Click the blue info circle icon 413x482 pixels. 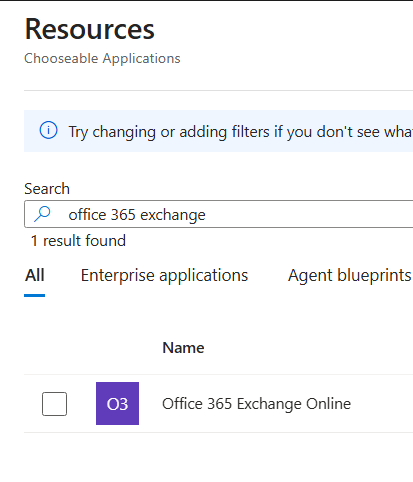49,130
